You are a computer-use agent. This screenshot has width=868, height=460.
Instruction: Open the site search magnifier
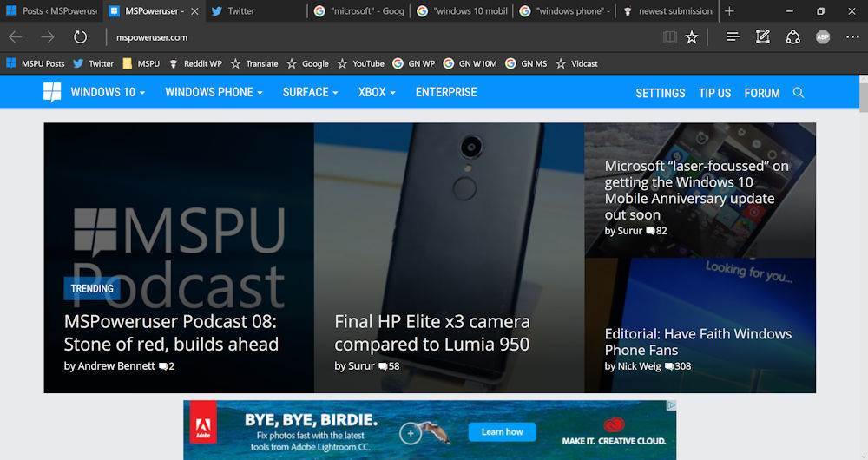tap(799, 93)
